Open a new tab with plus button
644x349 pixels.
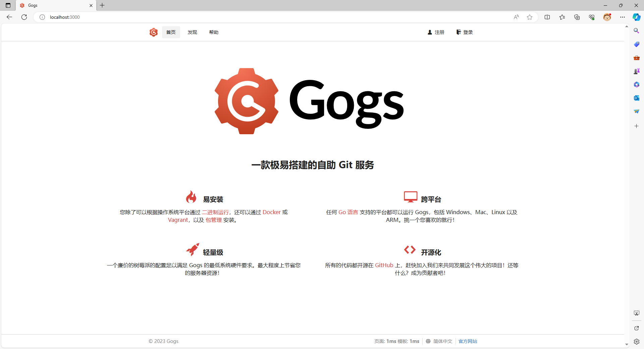(102, 5)
